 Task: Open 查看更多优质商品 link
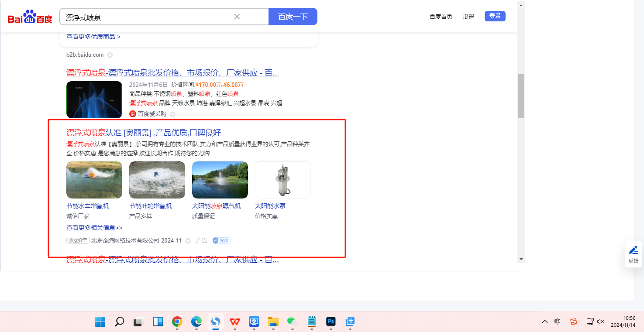(93, 37)
